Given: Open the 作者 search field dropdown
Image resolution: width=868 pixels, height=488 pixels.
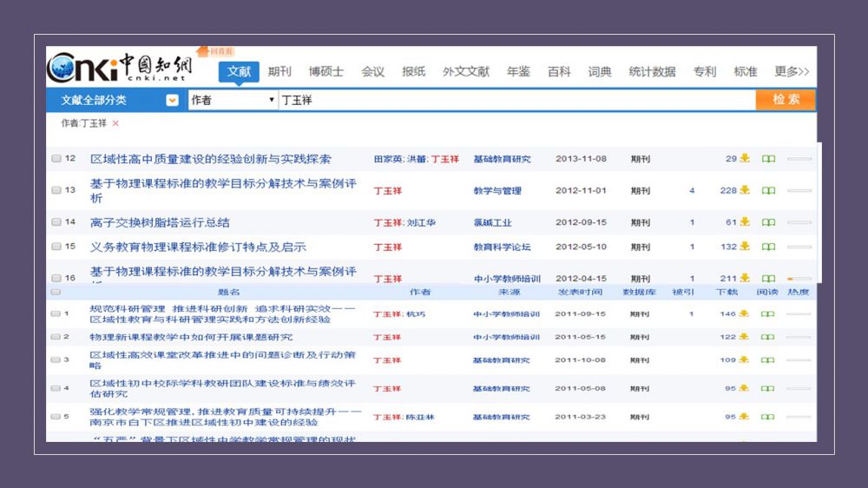Looking at the screenshot, I should click(232, 100).
